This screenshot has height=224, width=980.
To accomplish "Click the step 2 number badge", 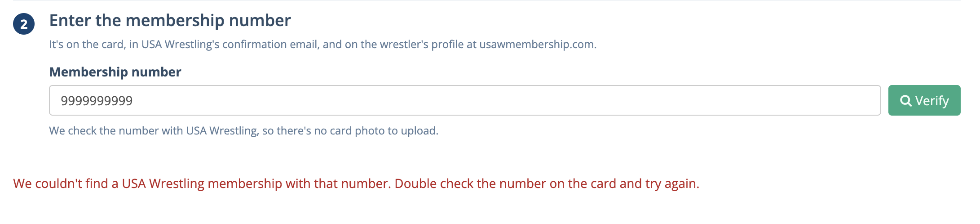I will point(24,24).
